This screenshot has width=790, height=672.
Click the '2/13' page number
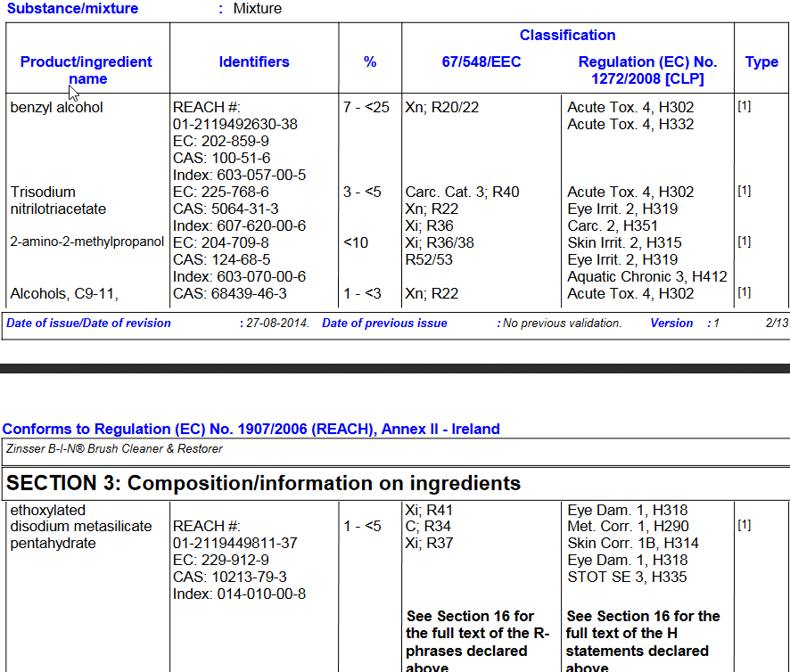tap(777, 324)
